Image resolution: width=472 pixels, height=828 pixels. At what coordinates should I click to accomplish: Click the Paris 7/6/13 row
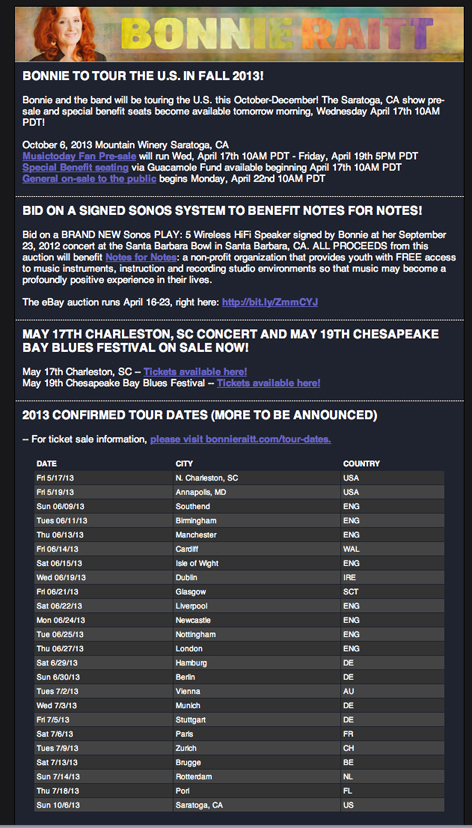tap(239, 734)
